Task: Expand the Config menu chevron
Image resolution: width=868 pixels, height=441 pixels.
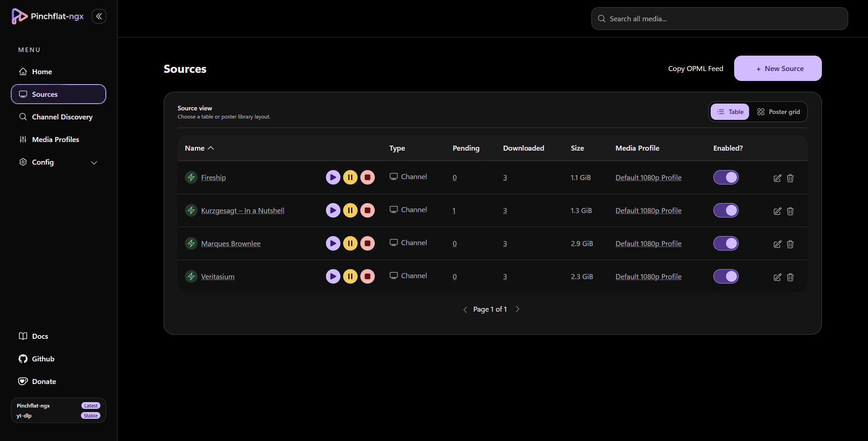Action: pos(94,162)
